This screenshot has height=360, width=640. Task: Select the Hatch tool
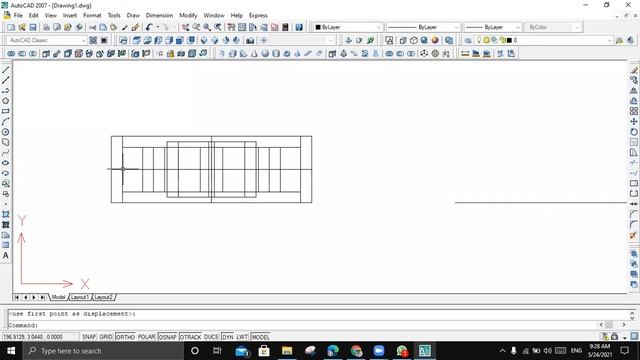[x=6, y=214]
